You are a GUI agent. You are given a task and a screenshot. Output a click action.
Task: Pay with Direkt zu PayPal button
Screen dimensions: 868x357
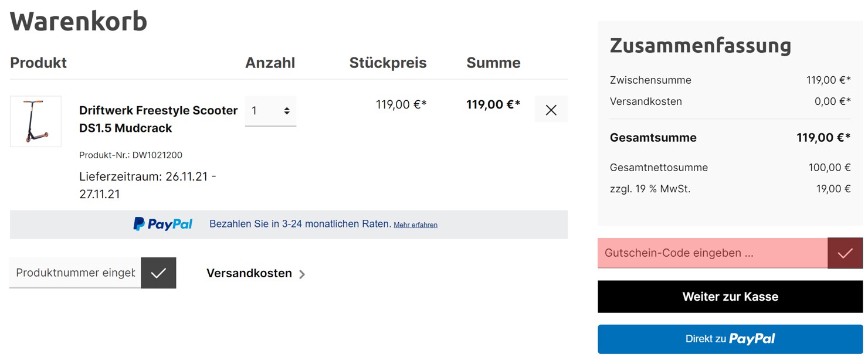pos(730,339)
